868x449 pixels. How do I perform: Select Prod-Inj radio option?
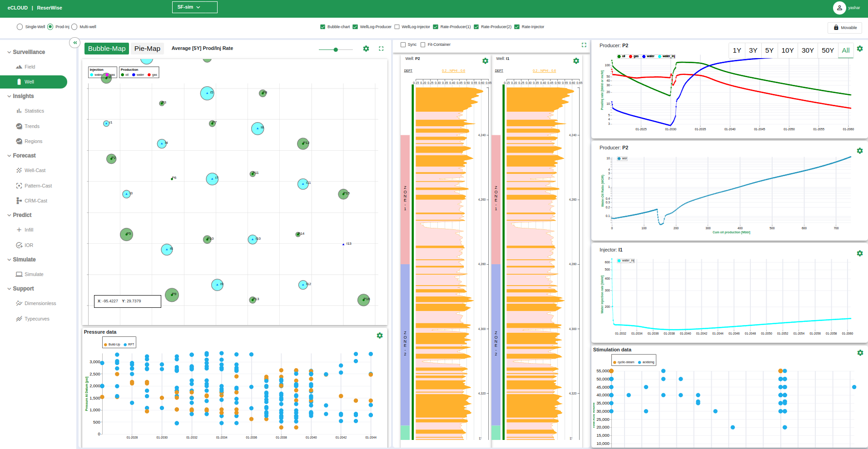tap(50, 27)
